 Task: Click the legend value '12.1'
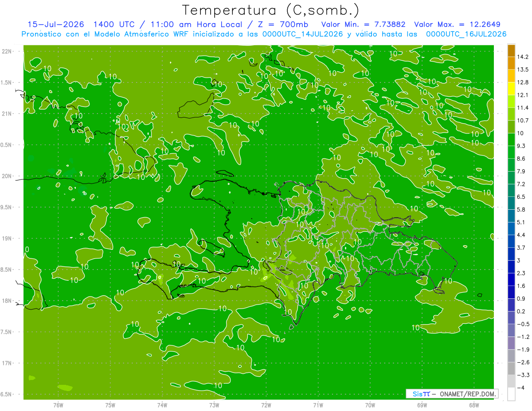click(x=523, y=95)
